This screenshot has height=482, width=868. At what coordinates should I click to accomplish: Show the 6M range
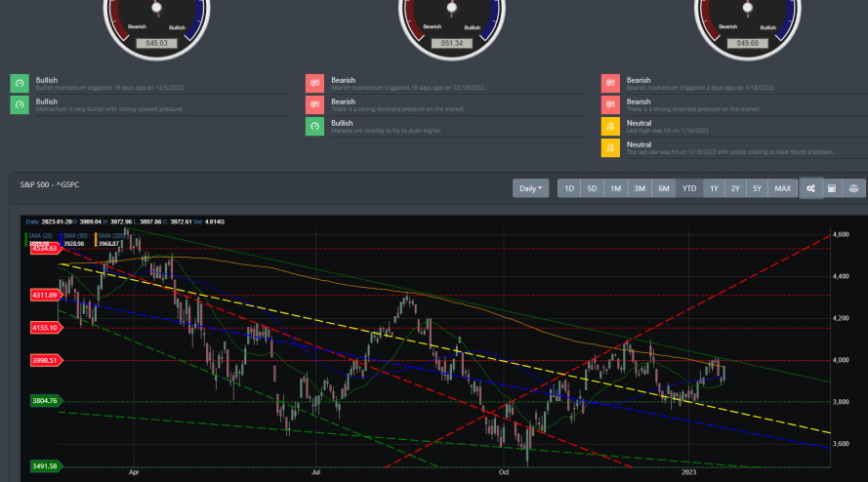[664, 188]
